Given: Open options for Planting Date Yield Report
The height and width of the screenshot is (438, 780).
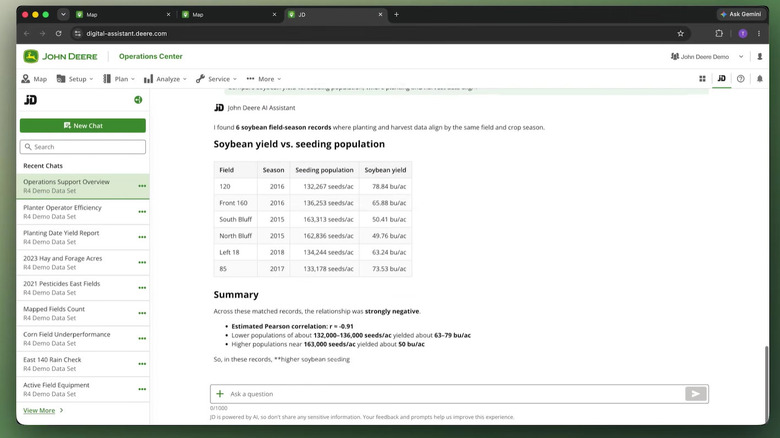Looking at the screenshot, I should 142,237.
